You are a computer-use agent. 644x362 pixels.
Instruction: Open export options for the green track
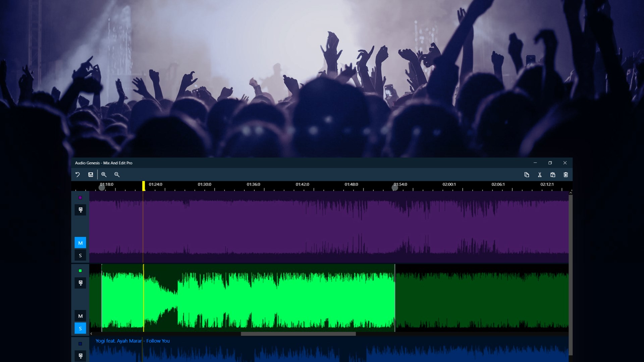(x=80, y=283)
